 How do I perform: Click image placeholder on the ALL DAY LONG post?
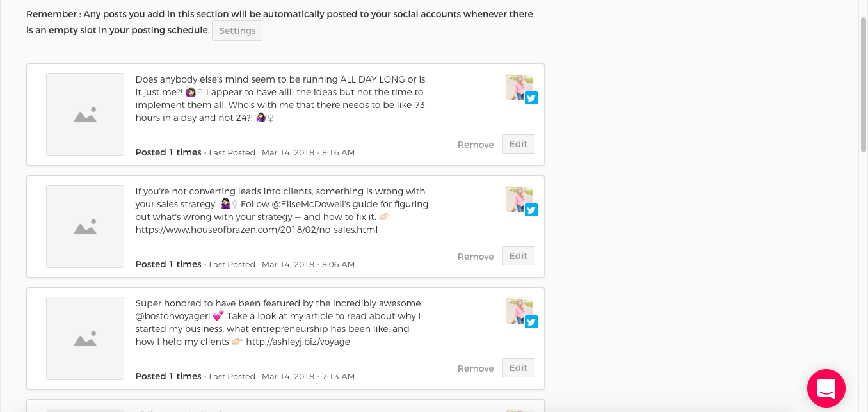(85, 115)
